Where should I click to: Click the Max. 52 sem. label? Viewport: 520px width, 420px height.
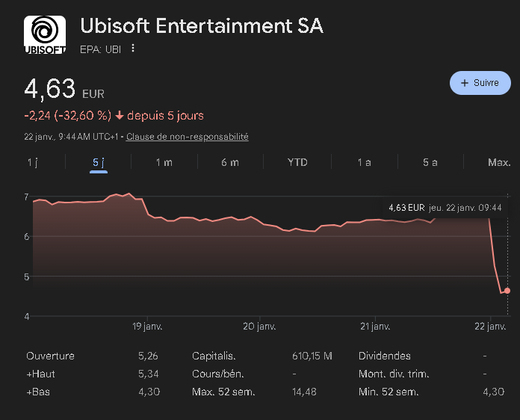(x=223, y=392)
